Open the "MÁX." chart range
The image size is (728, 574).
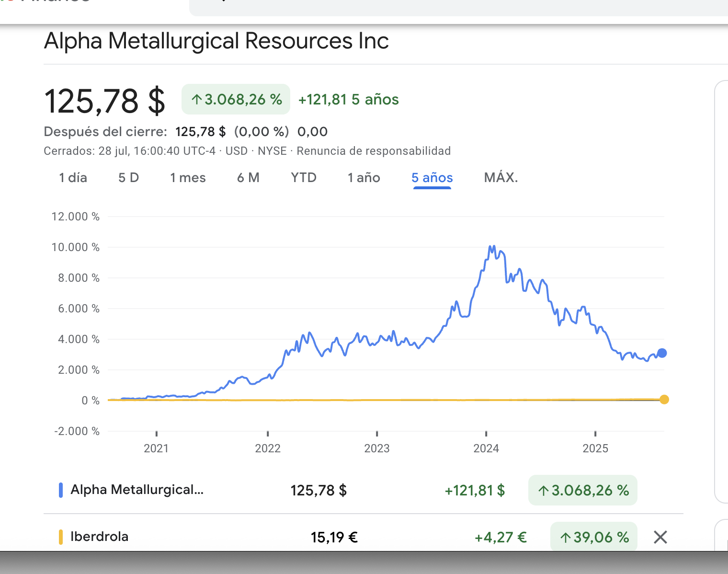coord(501,178)
